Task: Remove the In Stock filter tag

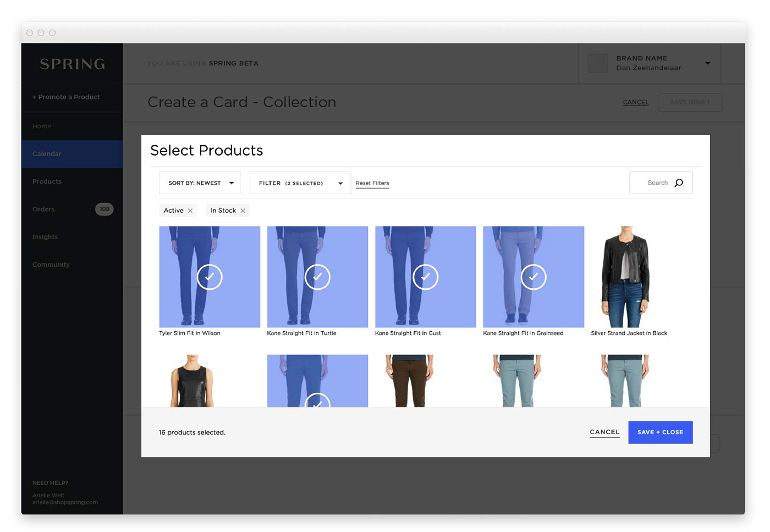Action: pyautogui.click(x=243, y=211)
